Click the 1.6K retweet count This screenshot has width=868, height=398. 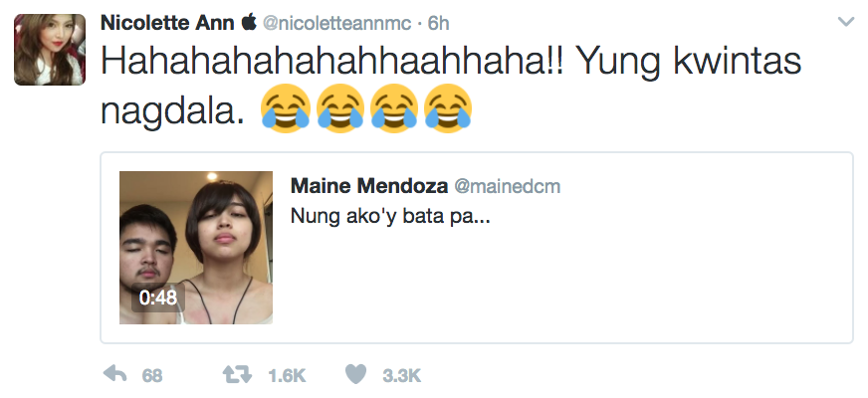tap(287, 375)
